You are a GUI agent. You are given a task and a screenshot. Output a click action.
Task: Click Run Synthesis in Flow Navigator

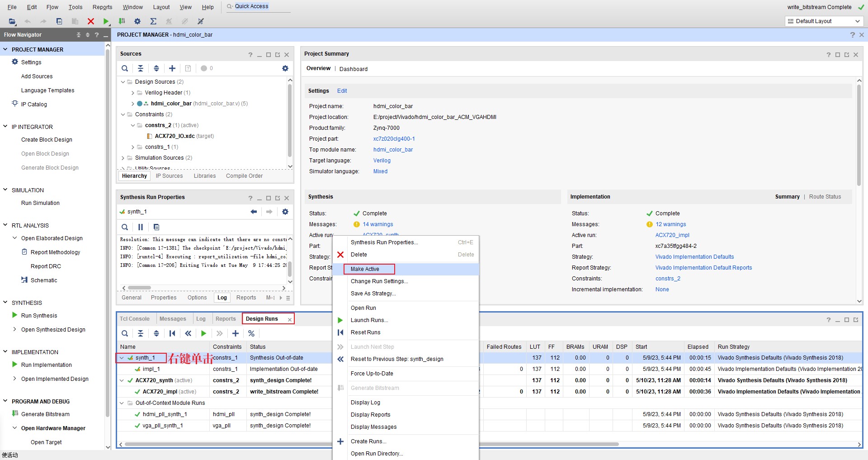pyautogui.click(x=39, y=316)
